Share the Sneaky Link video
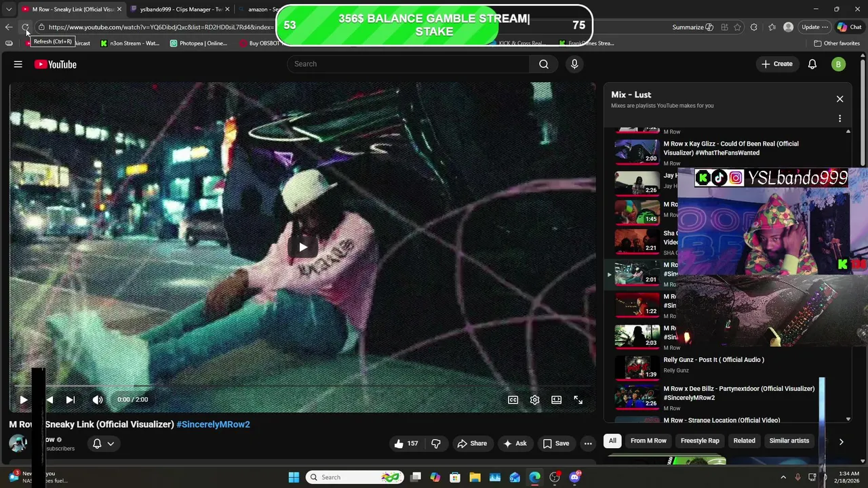The width and height of the screenshot is (868, 488). (472, 443)
